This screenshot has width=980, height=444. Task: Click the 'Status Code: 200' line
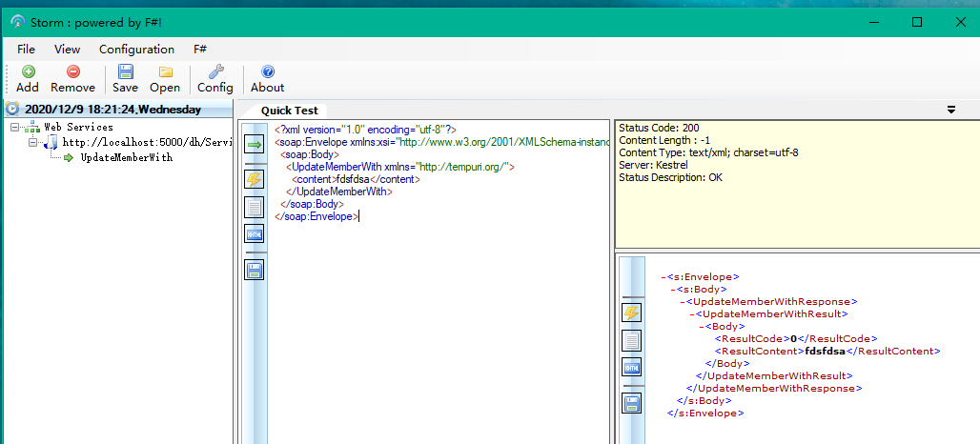click(x=659, y=128)
